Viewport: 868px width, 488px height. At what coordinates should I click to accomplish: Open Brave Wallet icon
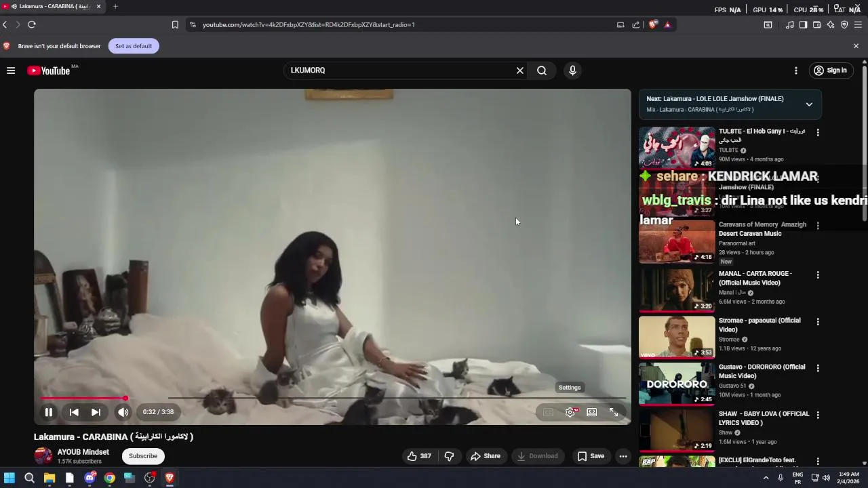[x=817, y=24]
